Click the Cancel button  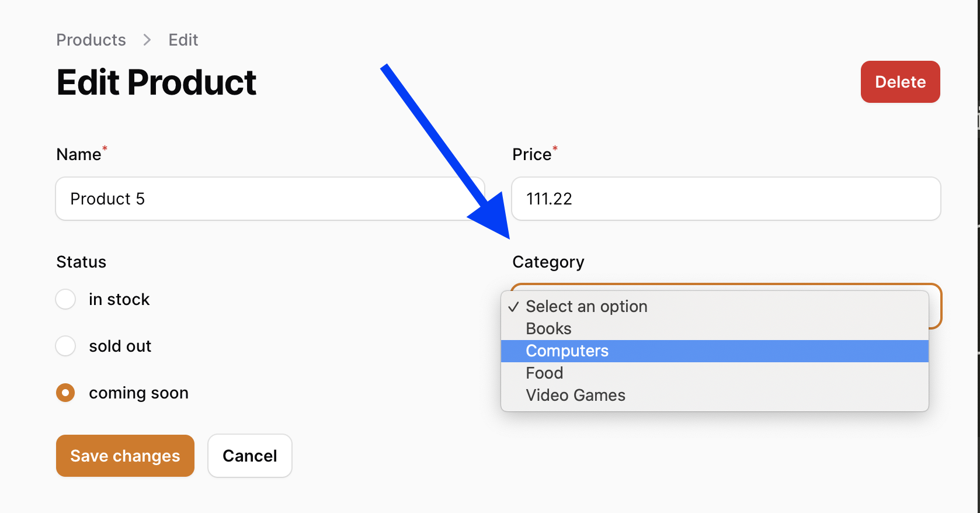[x=250, y=456]
